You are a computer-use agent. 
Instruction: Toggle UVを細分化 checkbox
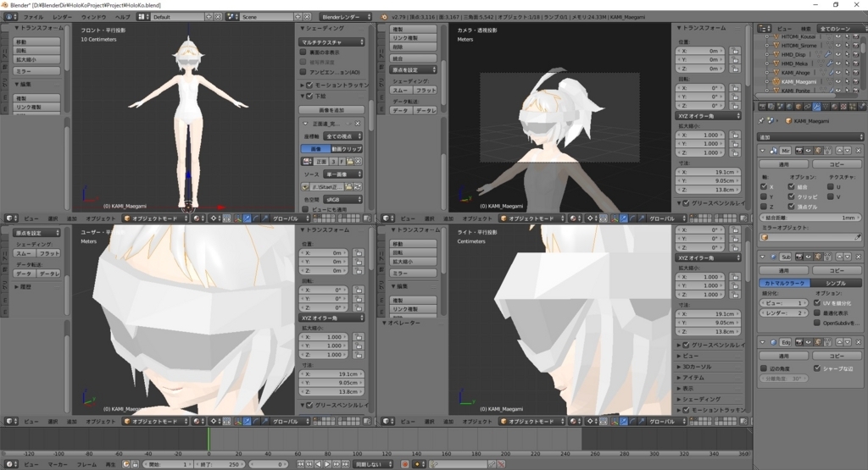pos(817,302)
